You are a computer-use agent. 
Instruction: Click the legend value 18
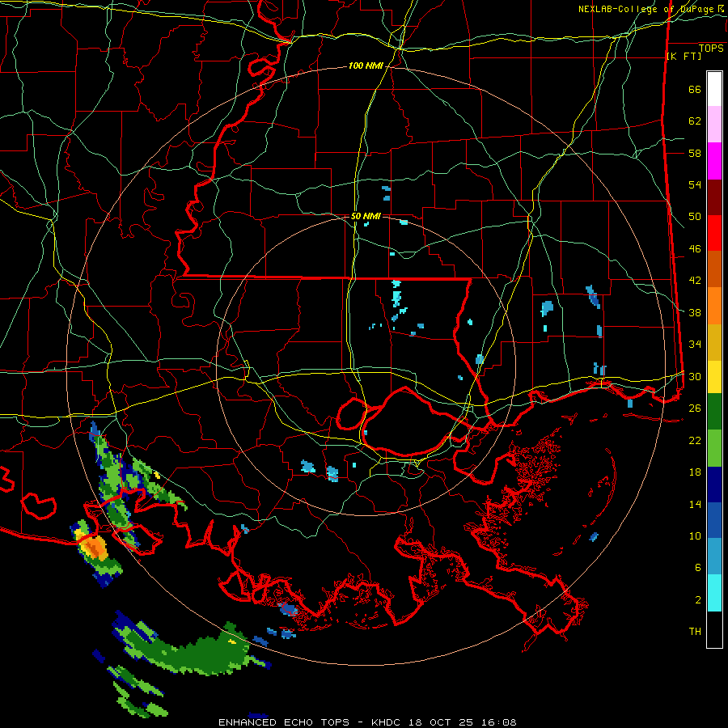[x=695, y=472]
